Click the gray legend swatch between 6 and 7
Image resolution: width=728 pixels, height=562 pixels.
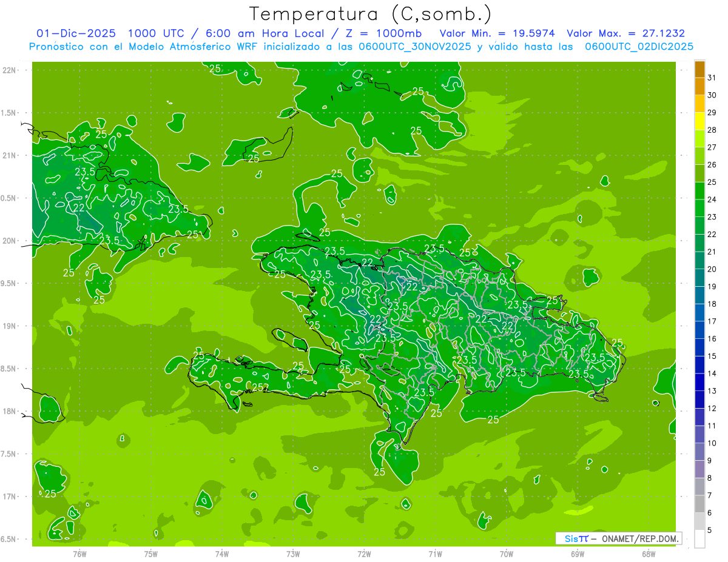click(x=699, y=504)
